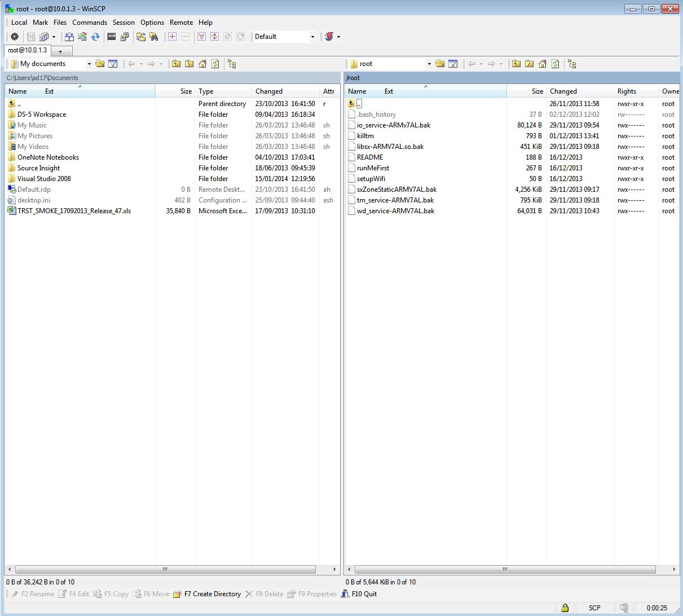This screenshot has width=683, height=616.
Task: Click the funnel-shaped selection icon in the main toolbar
Action: tap(201, 37)
